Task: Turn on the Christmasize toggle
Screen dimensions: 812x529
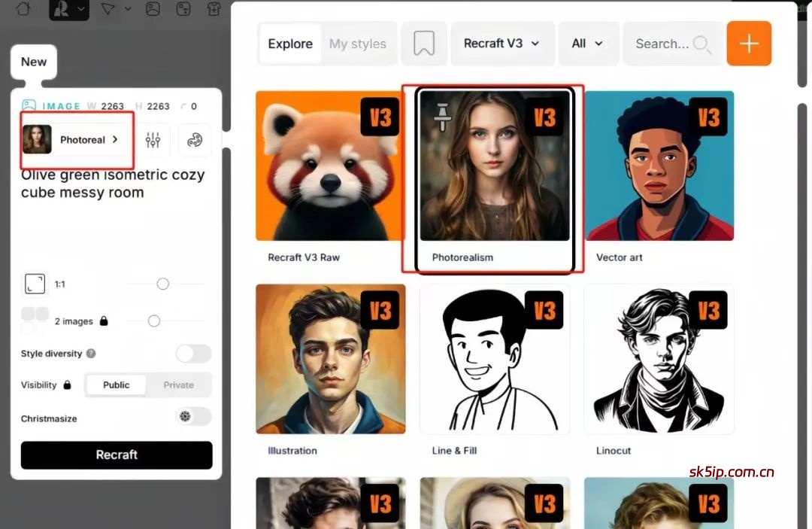Action: [193, 417]
